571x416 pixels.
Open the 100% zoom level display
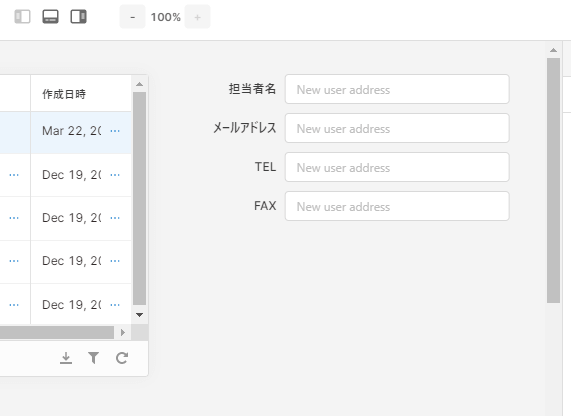pos(165,17)
